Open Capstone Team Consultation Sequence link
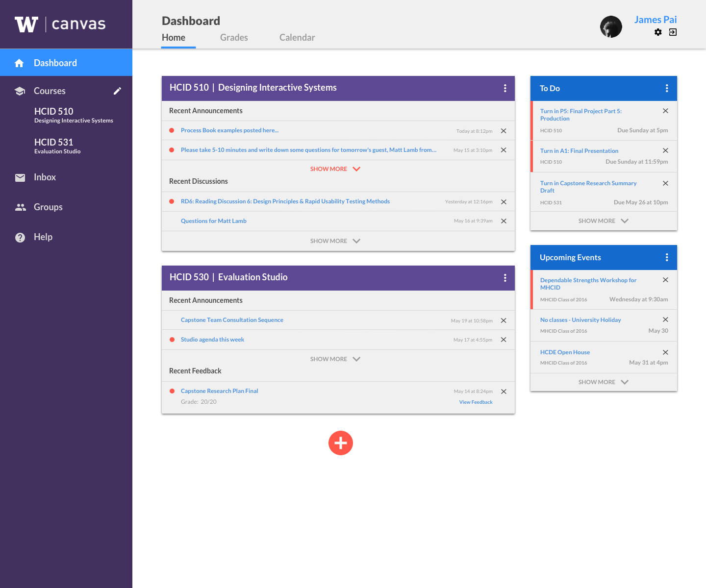Image resolution: width=706 pixels, height=588 pixels. pyautogui.click(x=232, y=320)
